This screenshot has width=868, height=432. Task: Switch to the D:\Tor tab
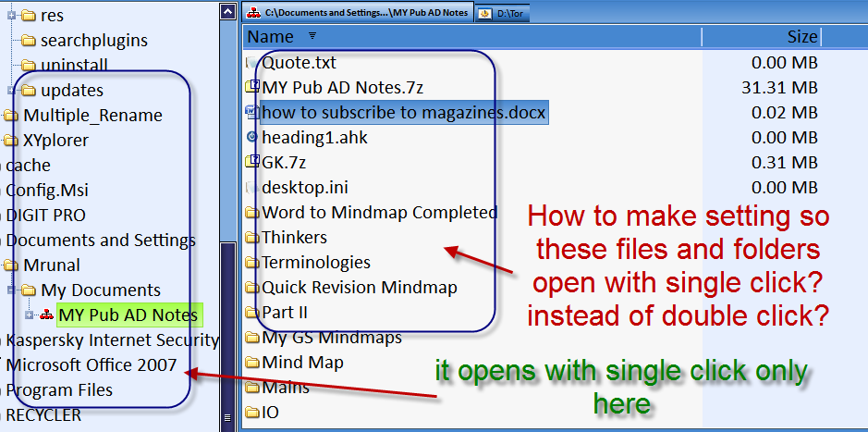pyautogui.click(x=505, y=13)
